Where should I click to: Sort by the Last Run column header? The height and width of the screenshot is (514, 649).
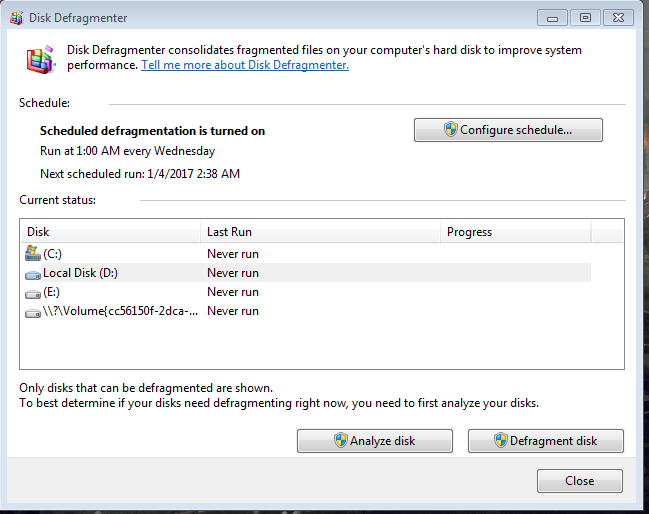320,232
